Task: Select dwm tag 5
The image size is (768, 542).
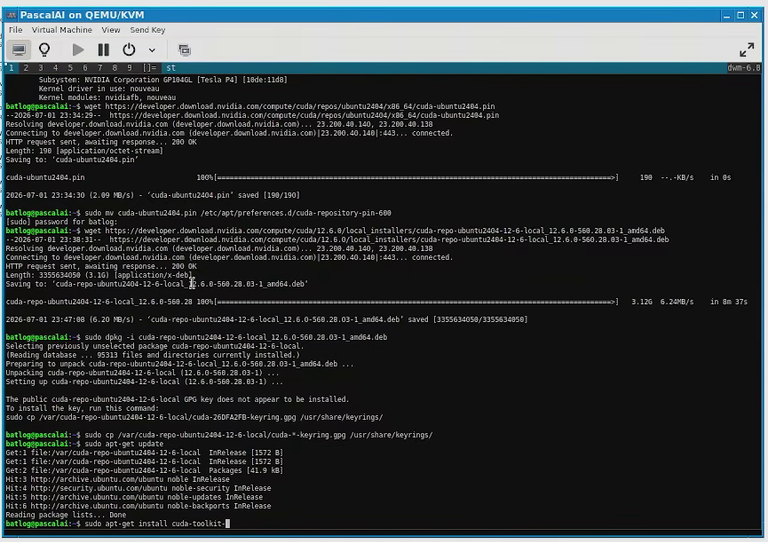Action: (70, 68)
